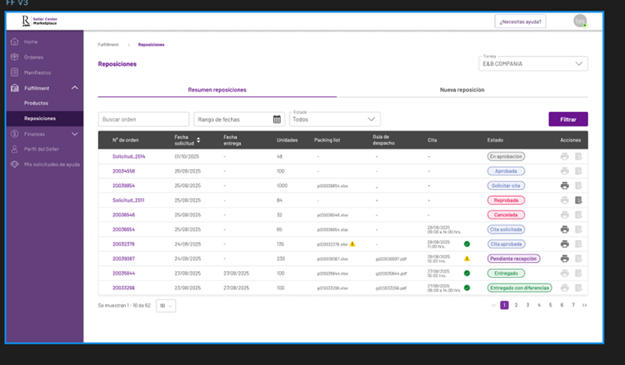This screenshot has height=365, width=625.
Task: Click the printer icon in Cita aprobada row
Action: (564, 244)
